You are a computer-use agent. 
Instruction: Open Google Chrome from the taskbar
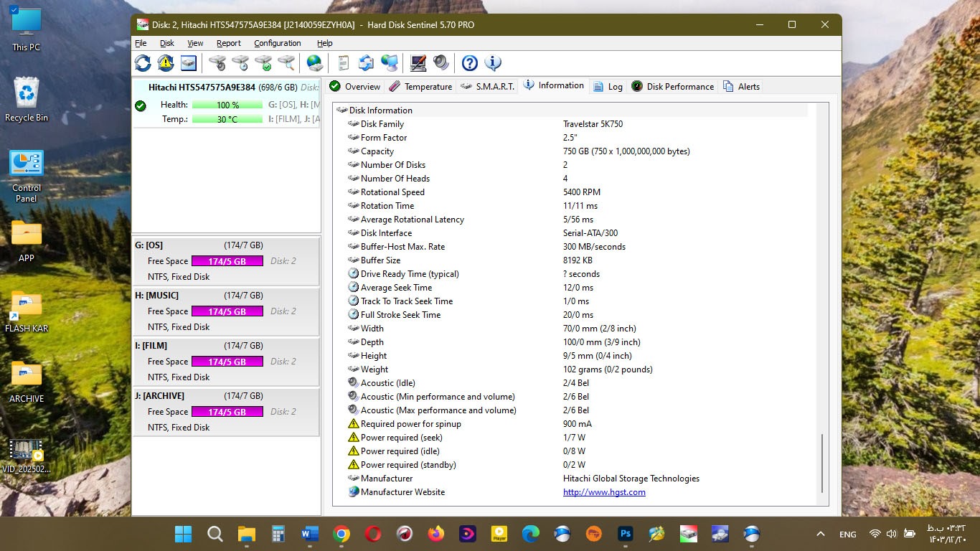coord(341,534)
